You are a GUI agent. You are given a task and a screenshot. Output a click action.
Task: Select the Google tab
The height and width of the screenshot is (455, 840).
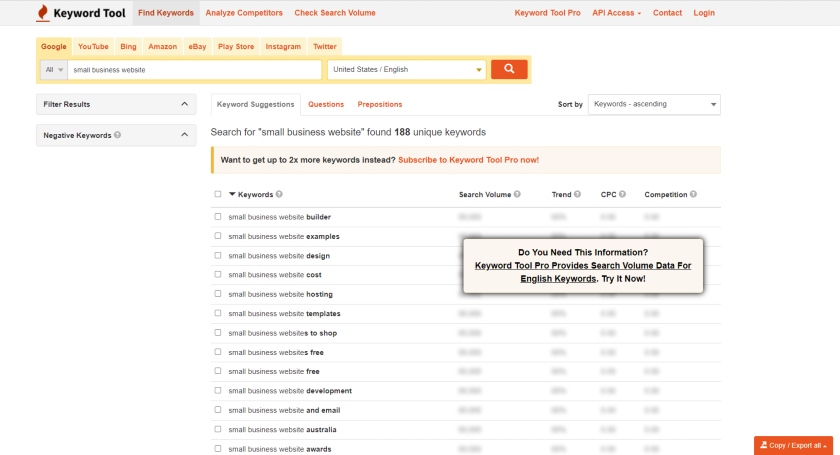point(54,47)
